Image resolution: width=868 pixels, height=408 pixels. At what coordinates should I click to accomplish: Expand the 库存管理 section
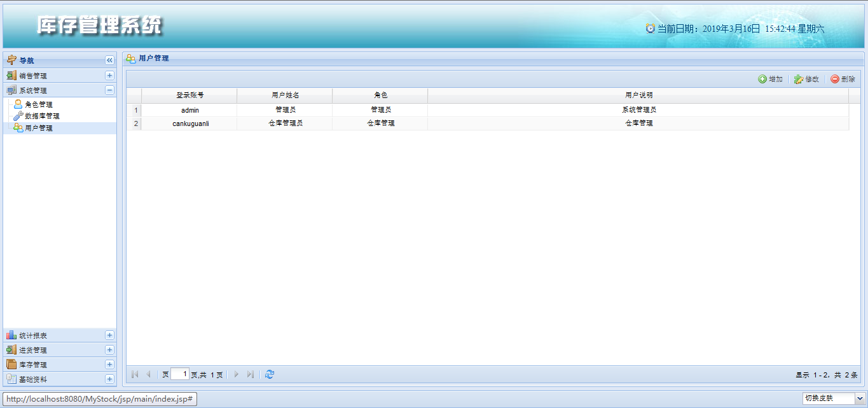tap(109, 365)
